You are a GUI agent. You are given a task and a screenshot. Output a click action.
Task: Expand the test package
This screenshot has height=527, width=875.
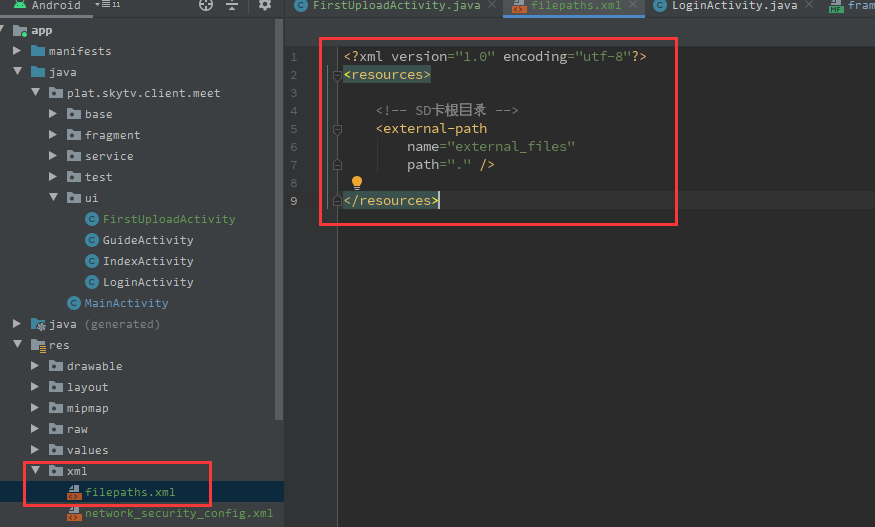click(53, 176)
